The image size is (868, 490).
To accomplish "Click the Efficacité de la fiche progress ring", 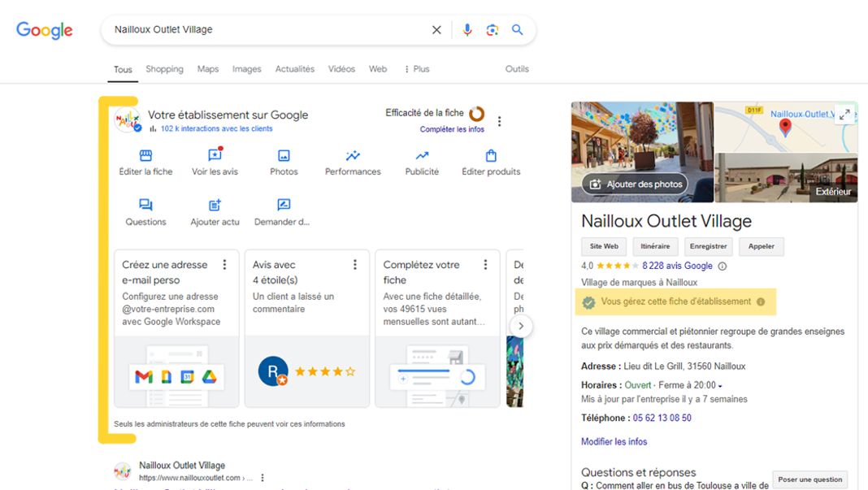I will coord(476,114).
